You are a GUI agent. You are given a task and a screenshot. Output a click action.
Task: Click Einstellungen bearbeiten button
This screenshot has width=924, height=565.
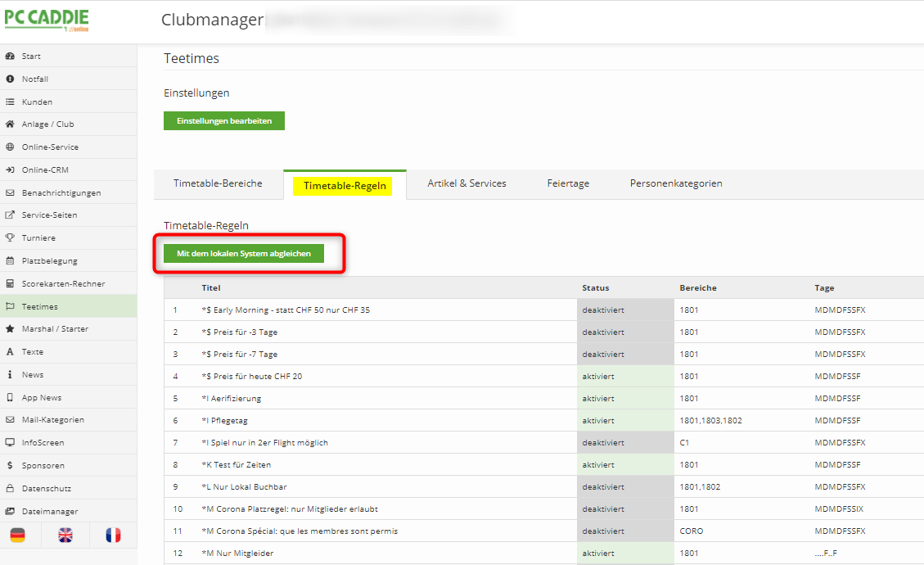click(224, 120)
